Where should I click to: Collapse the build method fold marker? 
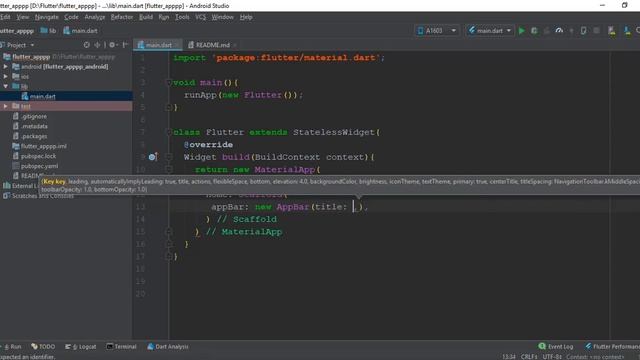(169, 157)
